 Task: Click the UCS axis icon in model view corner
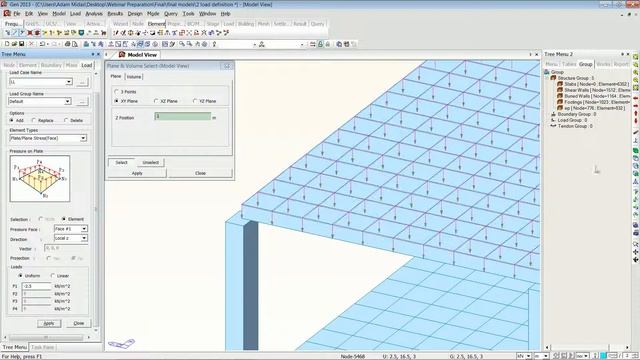(121, 343)
